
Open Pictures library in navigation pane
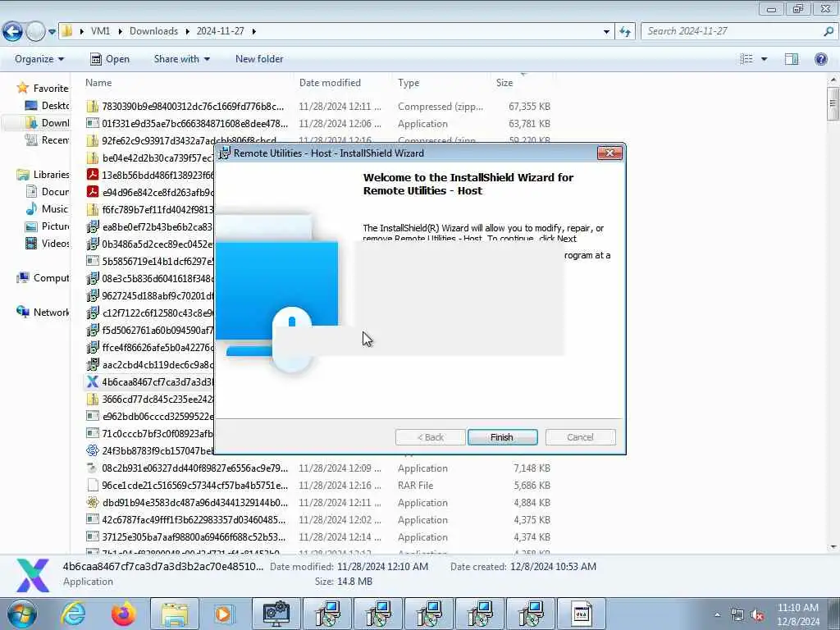point(47,226)
